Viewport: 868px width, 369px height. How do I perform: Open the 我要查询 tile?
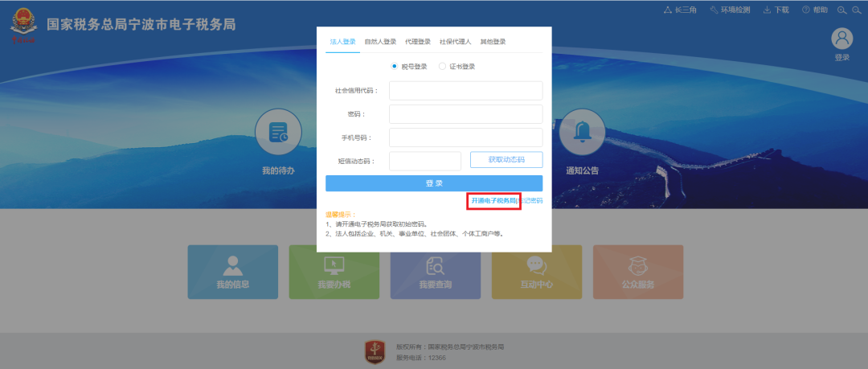pos(435,272)
